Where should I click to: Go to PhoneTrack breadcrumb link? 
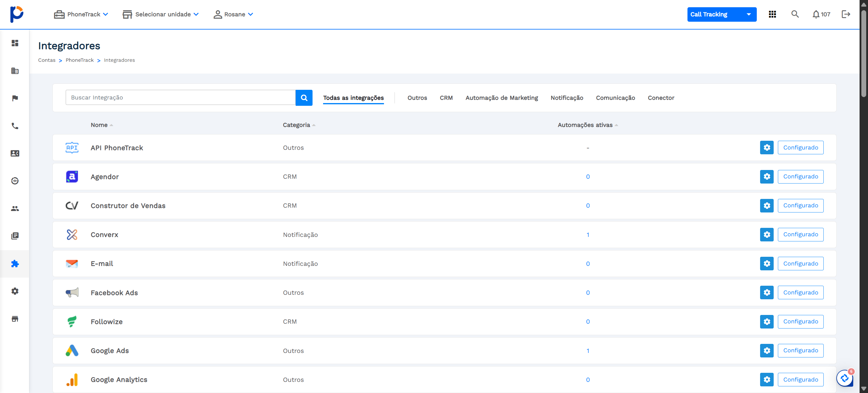[x=80, y=60]
